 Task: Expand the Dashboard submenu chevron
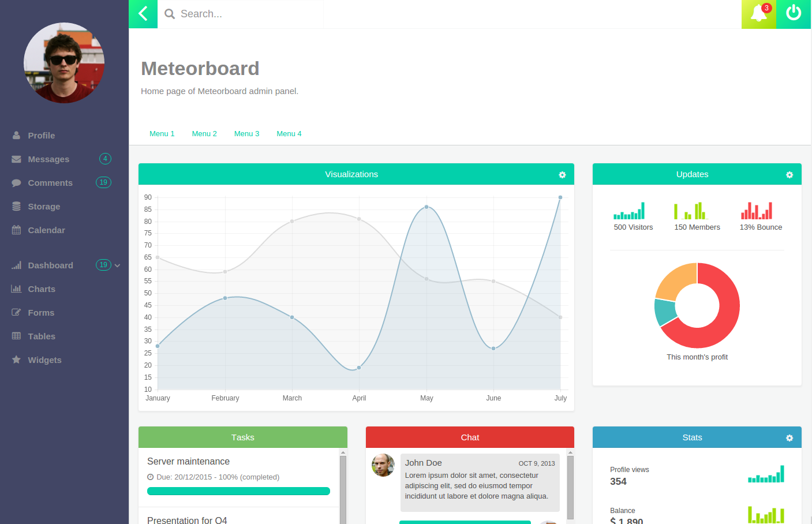click(x=118, y=265)
